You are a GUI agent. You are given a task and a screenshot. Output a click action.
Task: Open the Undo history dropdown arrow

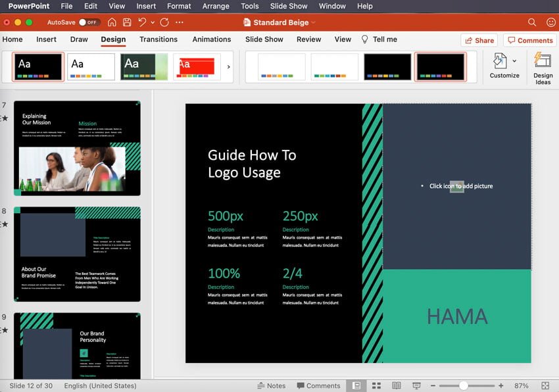pos(153,22)
